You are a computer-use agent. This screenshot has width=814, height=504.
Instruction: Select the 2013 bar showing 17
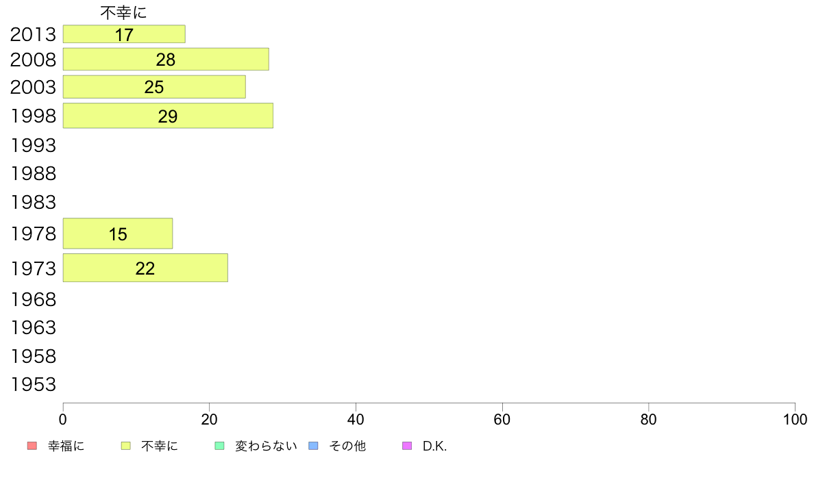[x=124, y=34]
